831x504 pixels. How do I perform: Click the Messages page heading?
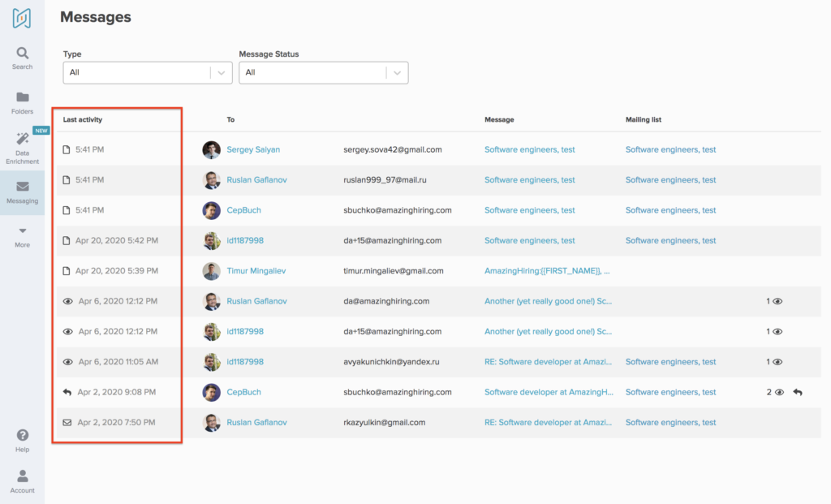[x=96, y=17]
